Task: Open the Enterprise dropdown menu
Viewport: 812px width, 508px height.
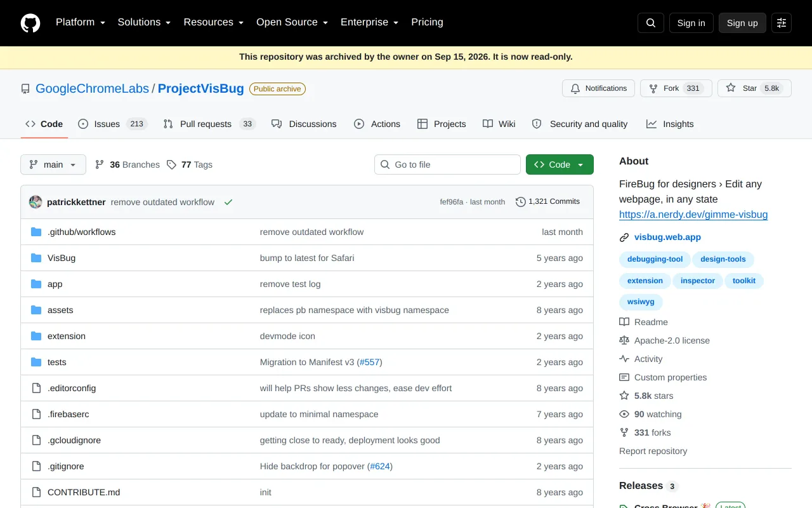Action: [x=369, y=22]
